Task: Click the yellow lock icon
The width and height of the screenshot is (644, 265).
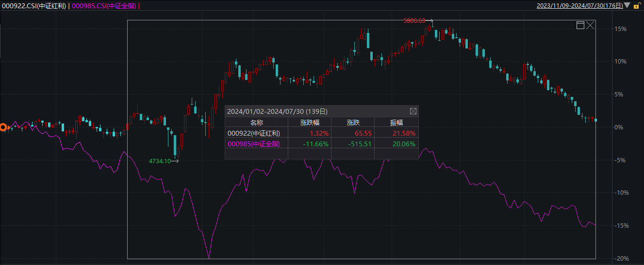Action: [639, 6]
